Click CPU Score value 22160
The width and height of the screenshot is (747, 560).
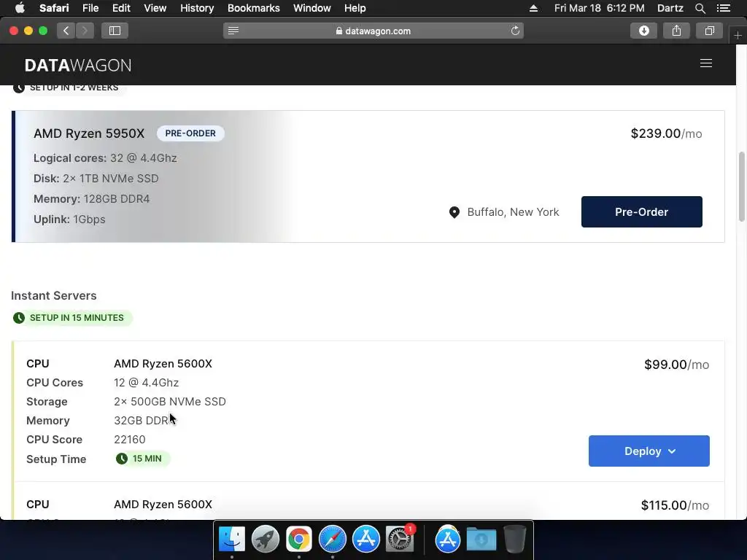click(130, 440)
